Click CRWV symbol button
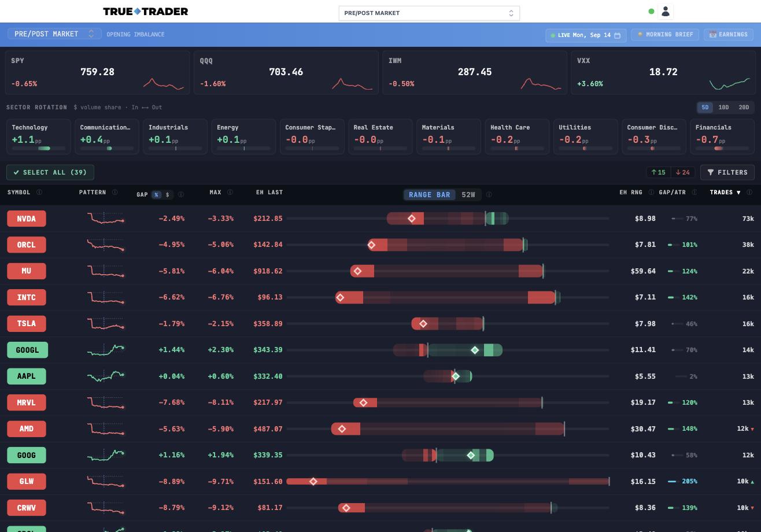Image resolution: width=761 pixels, height=532 pixels. (x=27, y=508)
